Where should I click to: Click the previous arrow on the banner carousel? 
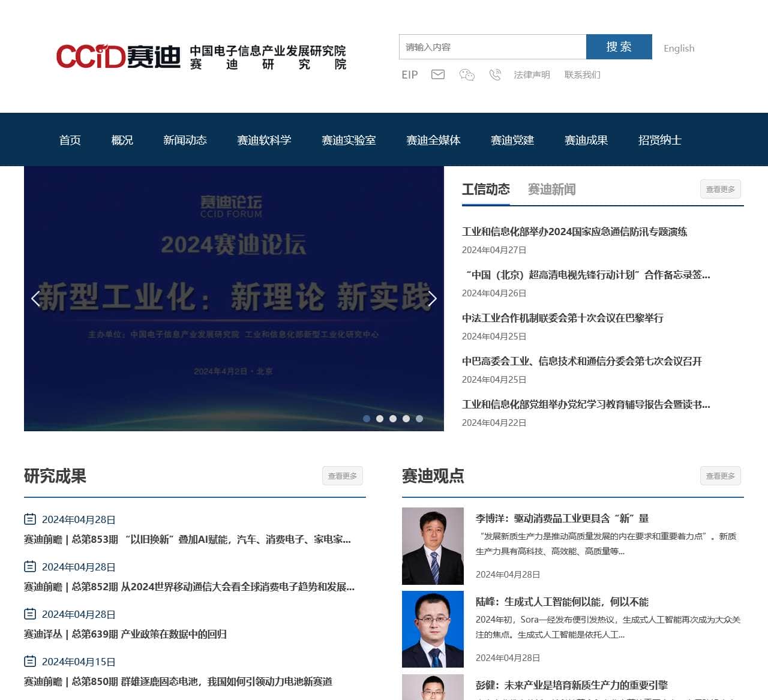point(35,299)
